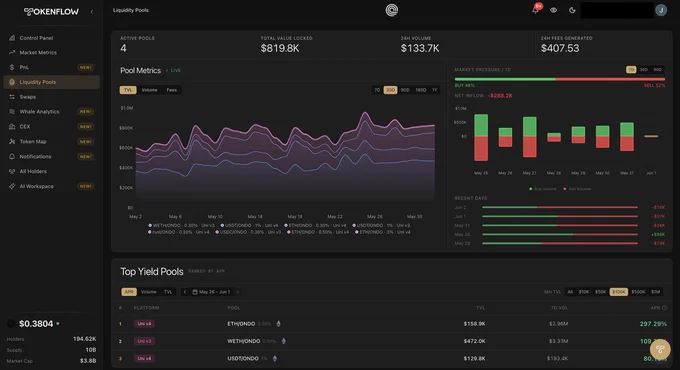
Task: Select the TVL tab in Pool Metrics
Action: tap(128, 90)
